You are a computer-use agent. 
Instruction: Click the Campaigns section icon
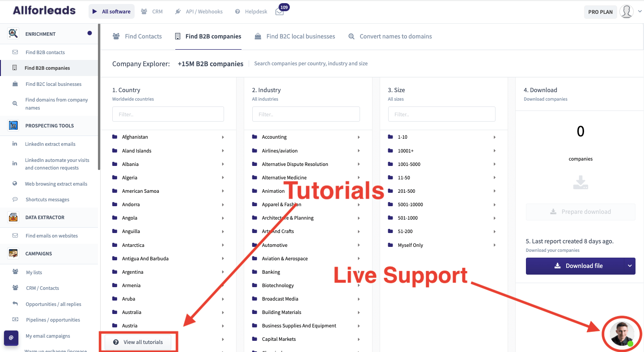click(x=13, y=254)
